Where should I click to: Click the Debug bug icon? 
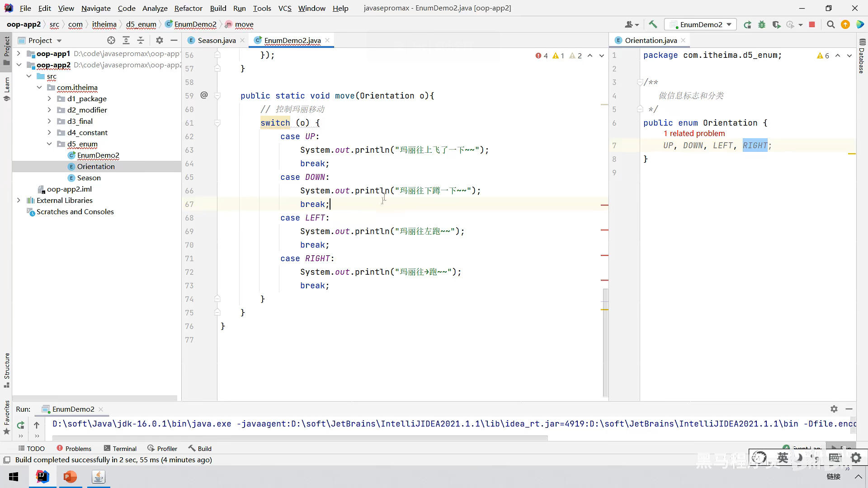click(x=762, y=24)
